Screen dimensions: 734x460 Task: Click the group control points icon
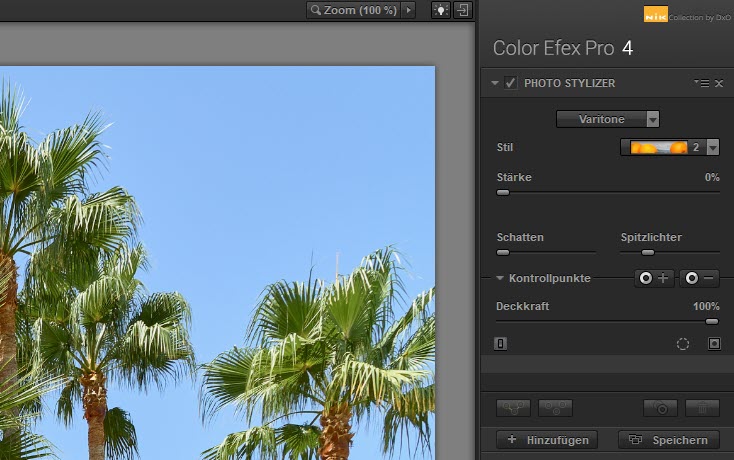click(513, 408)
